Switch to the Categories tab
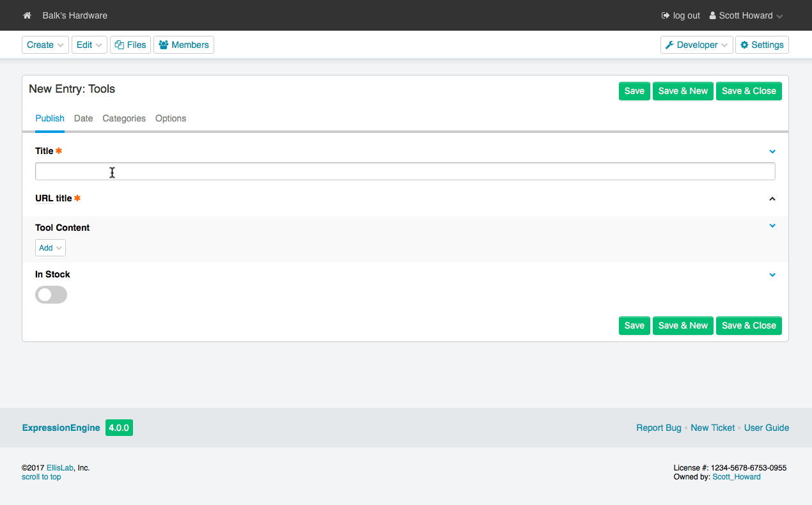Viewport: 812px width, 505px height. click(x=124, y=118)
